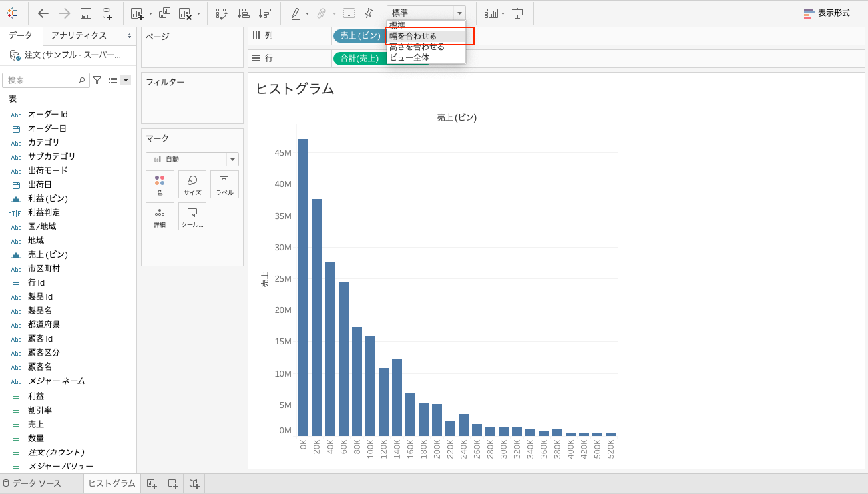Click the group members paperclip icon
868x494 pixels.
(x=322, y=13)
